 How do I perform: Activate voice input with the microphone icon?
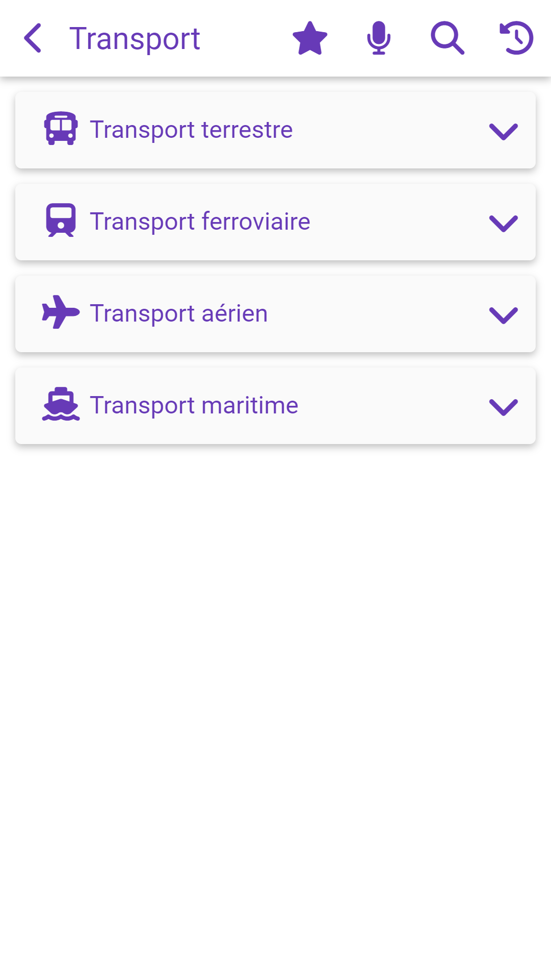379,38
